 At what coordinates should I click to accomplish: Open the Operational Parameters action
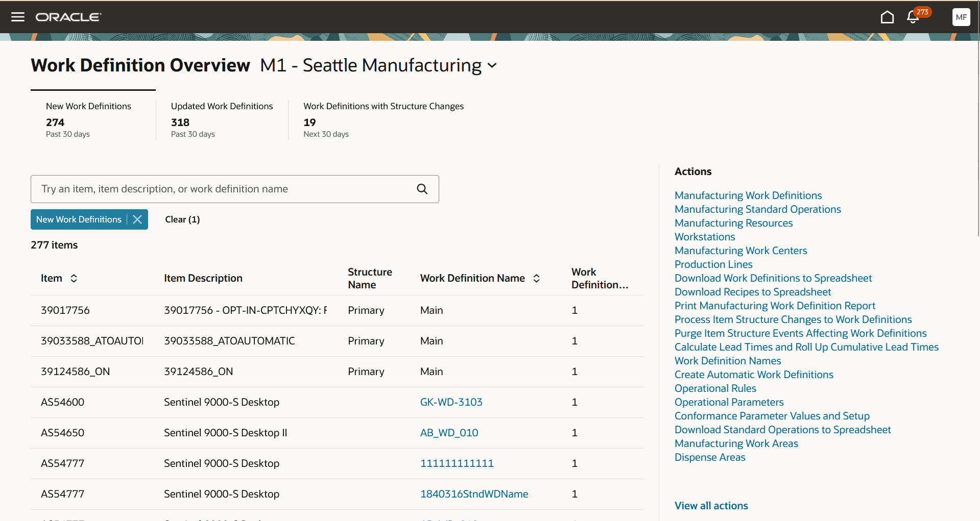point(729,402)
